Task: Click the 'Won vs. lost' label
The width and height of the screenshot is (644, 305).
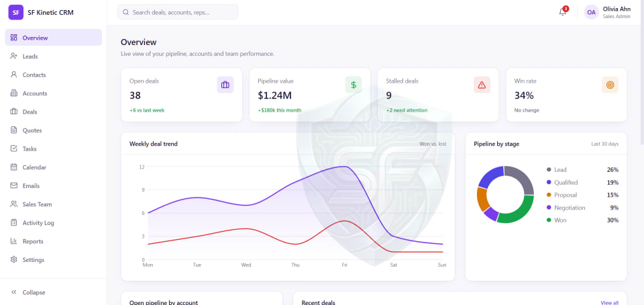Action: pyautogui.click(x=433, y=144)
